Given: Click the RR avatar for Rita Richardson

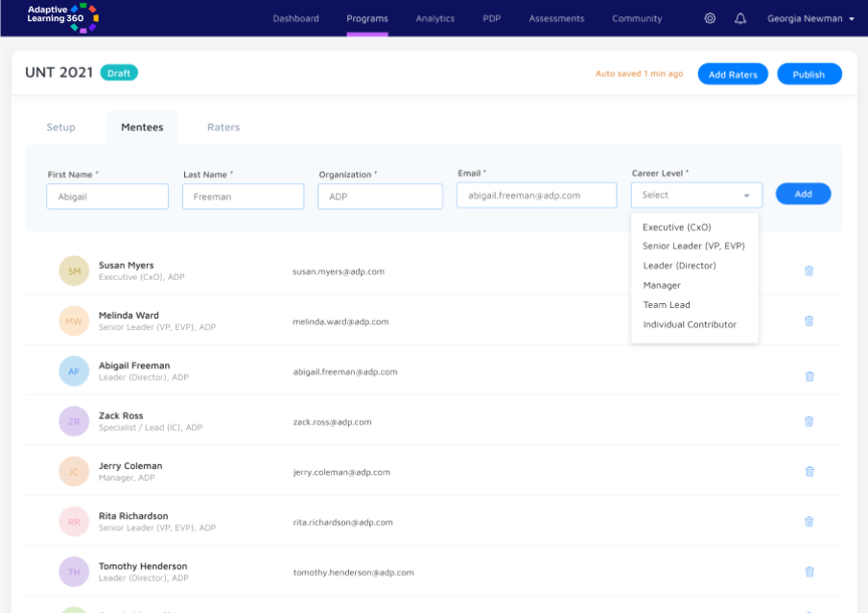Looking at the screenshot, I should tap(74, 522).
